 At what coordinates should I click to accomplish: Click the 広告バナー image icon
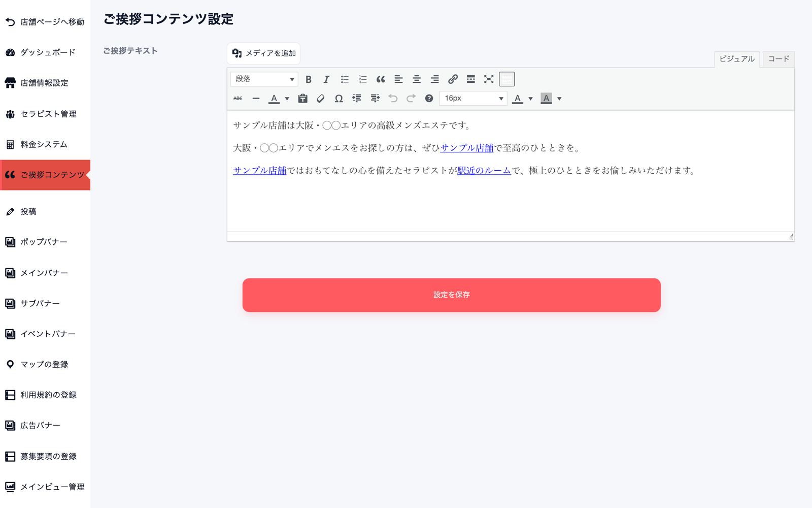pos(10,425)
